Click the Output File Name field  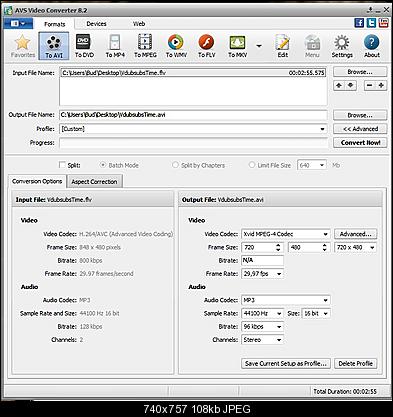(x=193, y=115)
